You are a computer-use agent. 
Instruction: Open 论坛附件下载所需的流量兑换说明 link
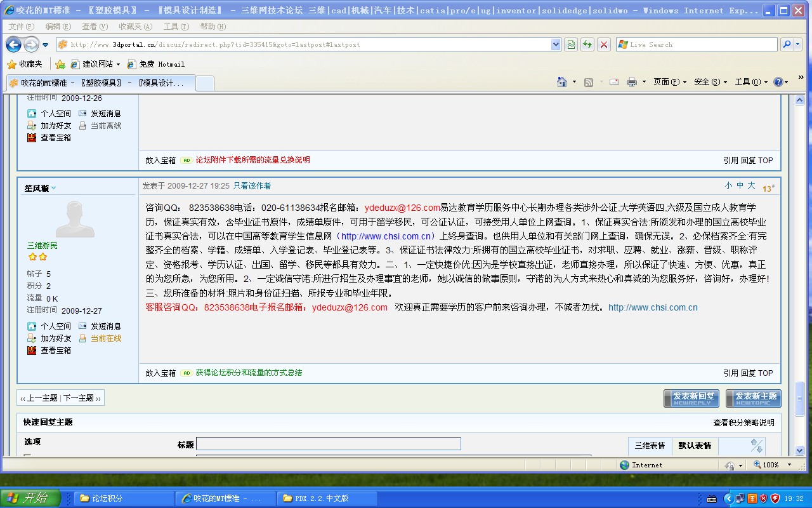coord(252,160)
